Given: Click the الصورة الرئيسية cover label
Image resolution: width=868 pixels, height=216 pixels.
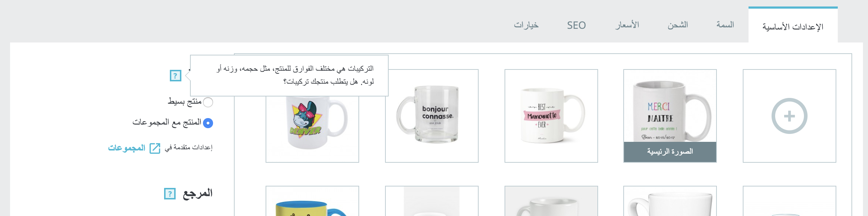Looking at the screenshot, I should (x=670, y=152).
